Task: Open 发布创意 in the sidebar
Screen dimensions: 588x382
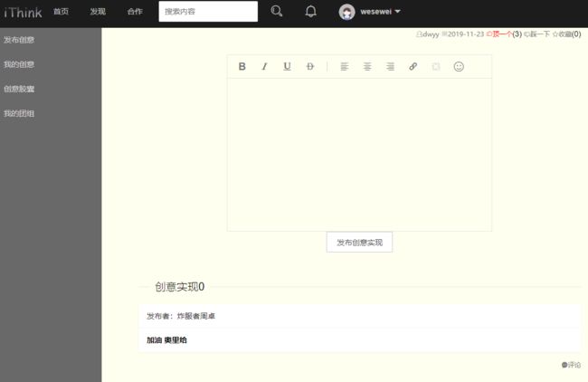Action: click(x=19, y=40)
